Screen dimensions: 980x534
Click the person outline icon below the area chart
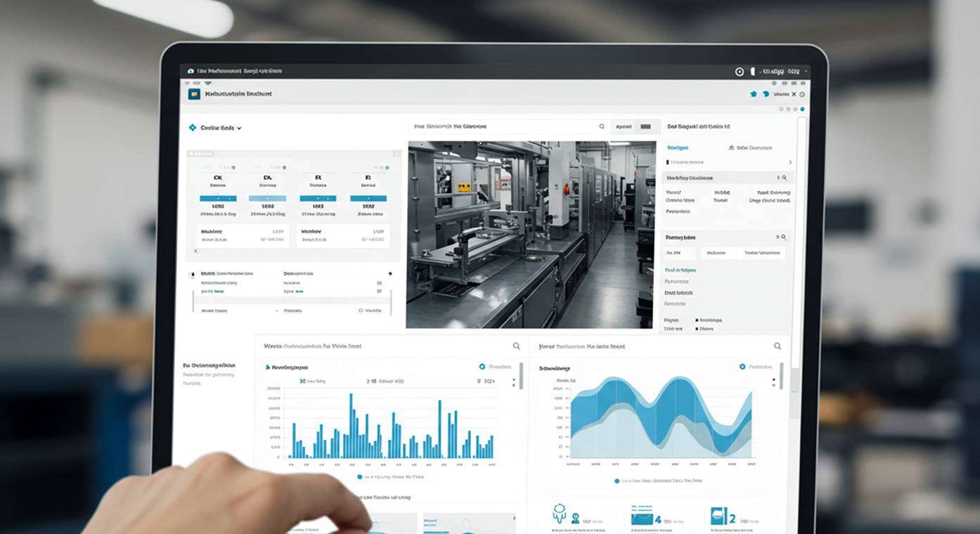pos(560,514)
